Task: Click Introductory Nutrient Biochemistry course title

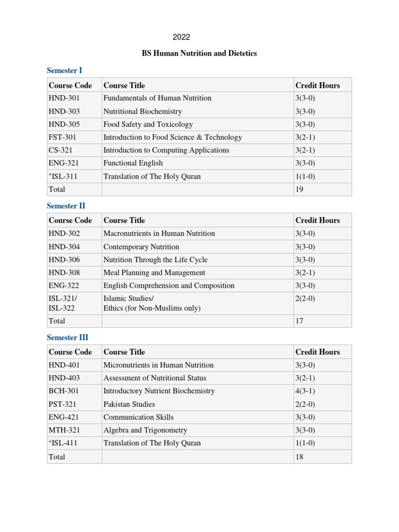Action: (x=159, y=391)
